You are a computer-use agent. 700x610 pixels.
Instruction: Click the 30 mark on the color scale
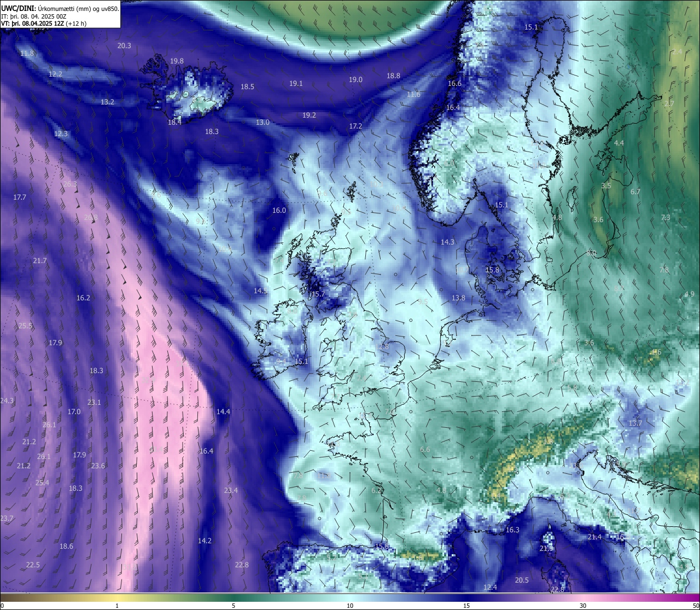click(583, 606)
